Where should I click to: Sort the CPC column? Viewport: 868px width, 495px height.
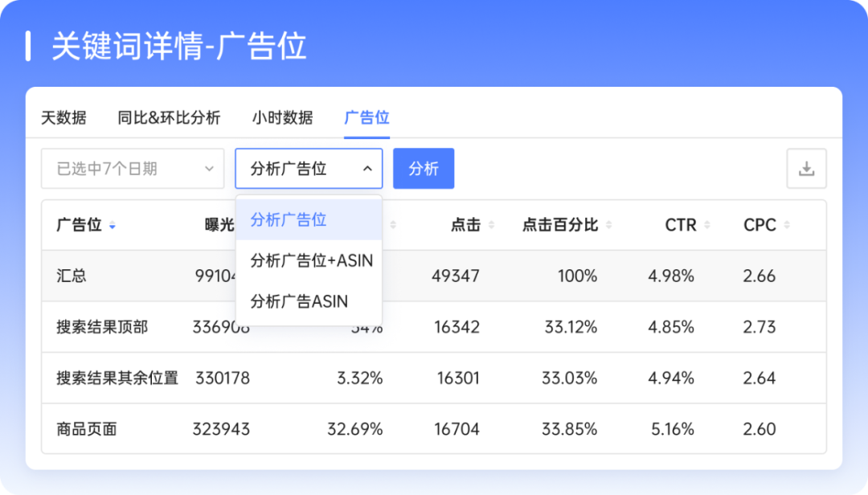788,226
